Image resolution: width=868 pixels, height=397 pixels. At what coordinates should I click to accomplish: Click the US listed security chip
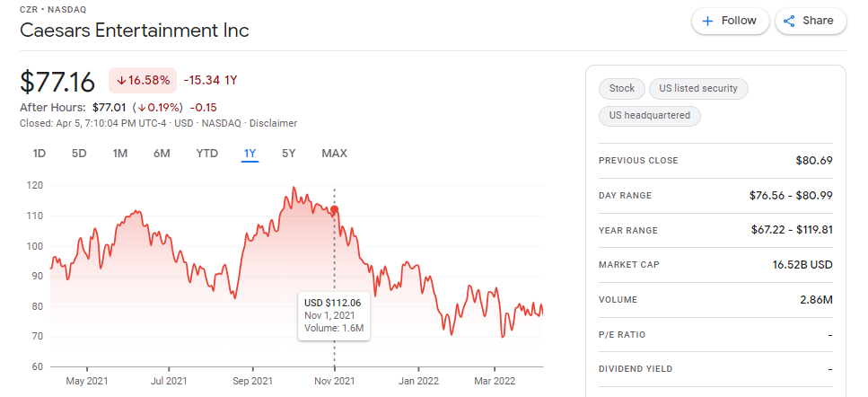coord(698,89)
